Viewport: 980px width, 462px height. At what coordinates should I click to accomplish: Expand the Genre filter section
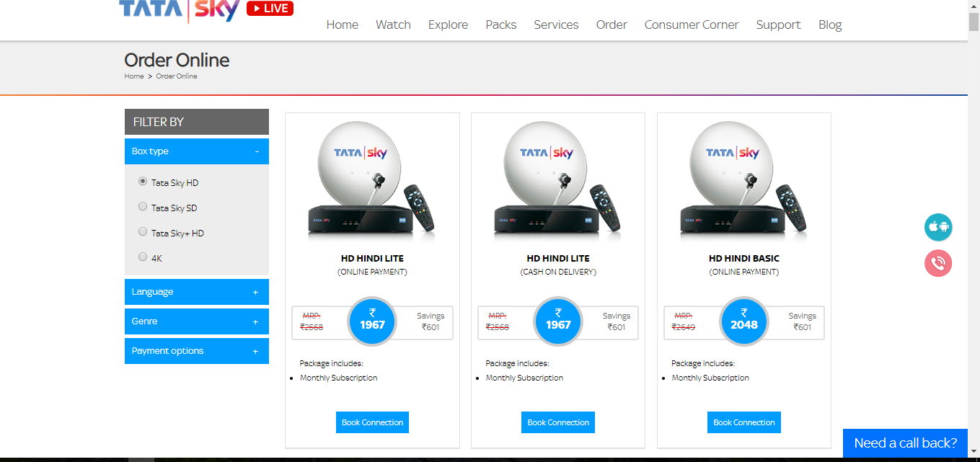click(x=197, y=321)
